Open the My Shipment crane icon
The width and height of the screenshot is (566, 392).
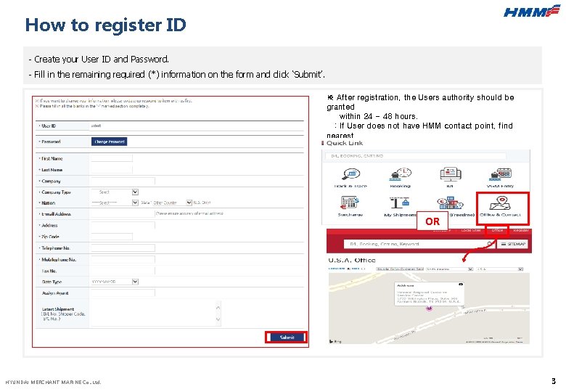pyautogui.click(x=399, y=203)
